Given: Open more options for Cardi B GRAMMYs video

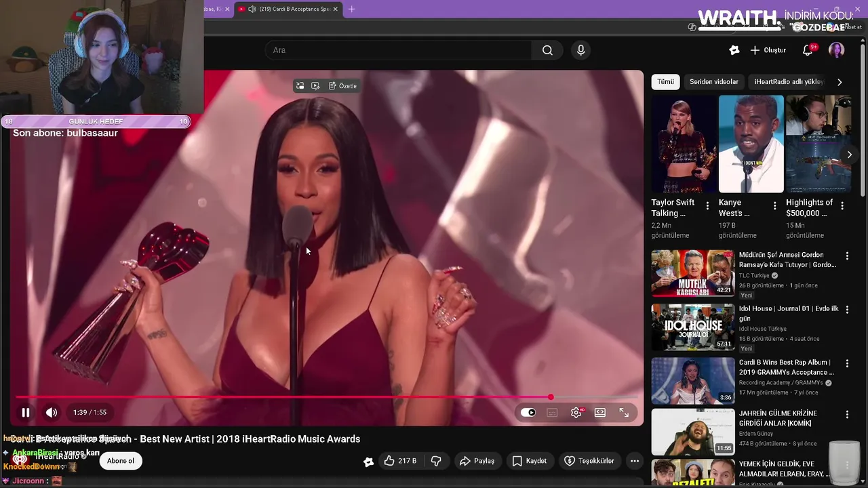Looking at the screenshot, I should coord(847,363).
